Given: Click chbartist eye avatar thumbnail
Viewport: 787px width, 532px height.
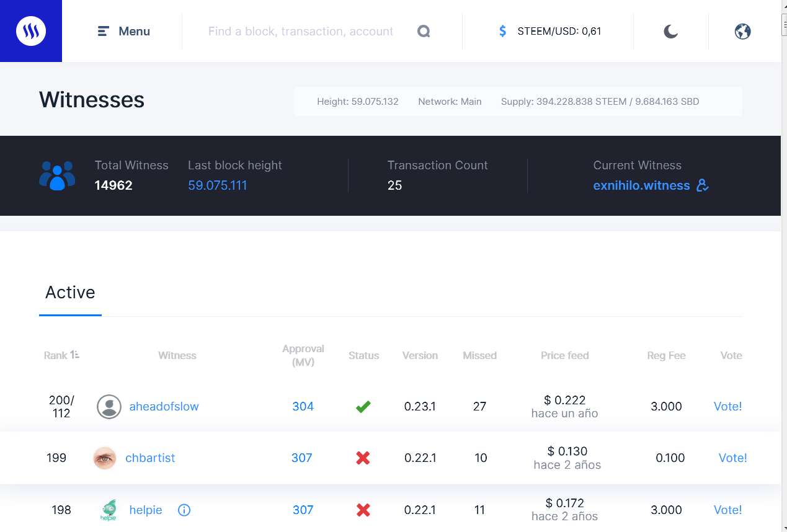Looking at the screenshot, I should coord(105,458).
